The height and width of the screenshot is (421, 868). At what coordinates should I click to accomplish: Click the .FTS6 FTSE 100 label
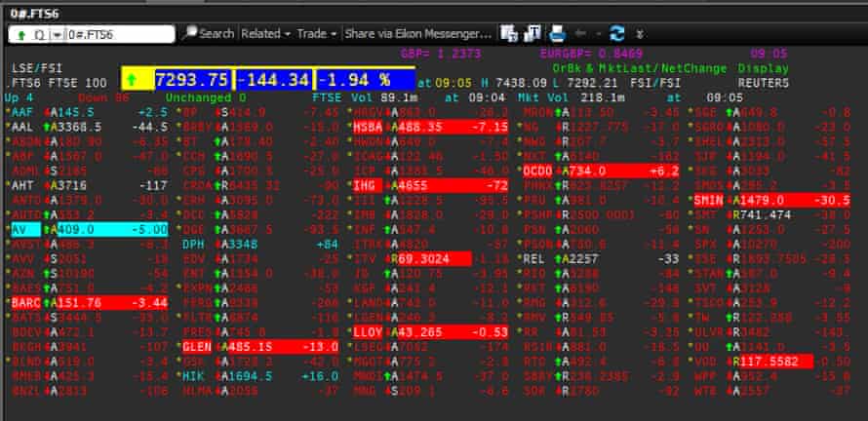[x=56, y=83]
